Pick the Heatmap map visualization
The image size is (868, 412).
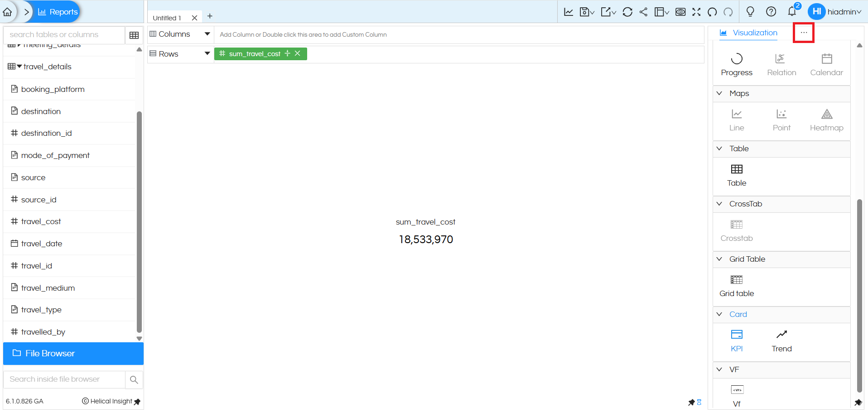pos(826,120)
